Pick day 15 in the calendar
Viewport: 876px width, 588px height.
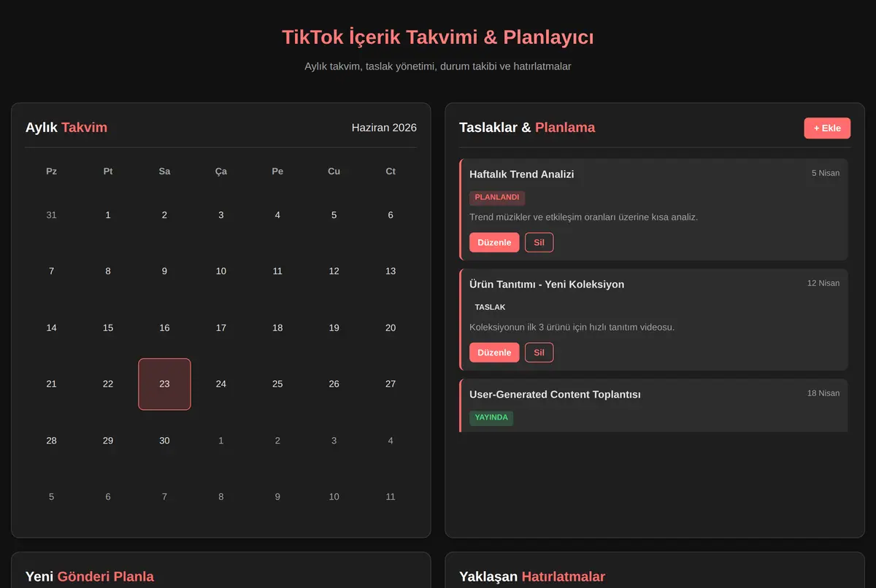point(108,328)
